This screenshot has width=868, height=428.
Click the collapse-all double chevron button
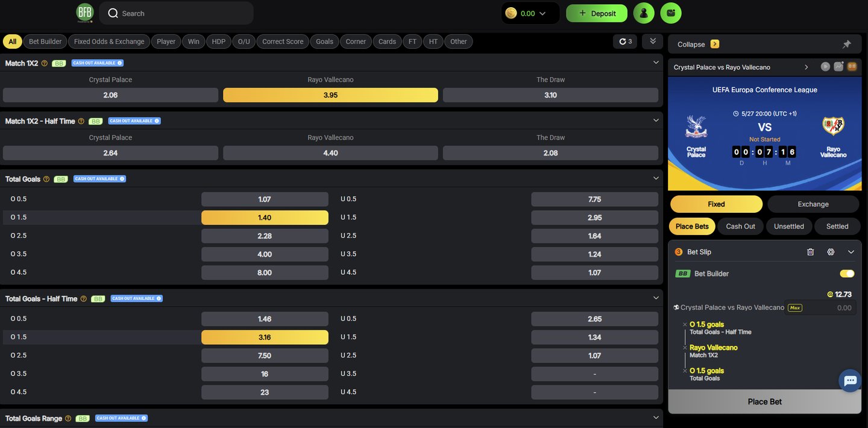653,42
